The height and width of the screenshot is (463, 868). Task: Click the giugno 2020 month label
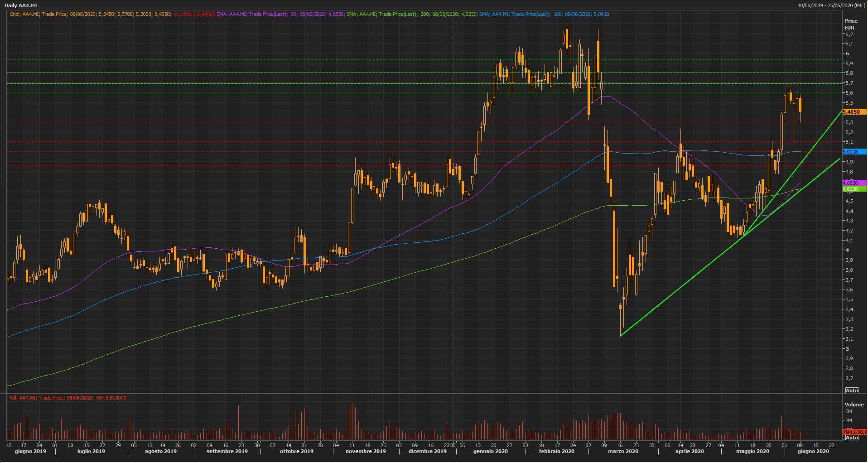coord(813,451)
